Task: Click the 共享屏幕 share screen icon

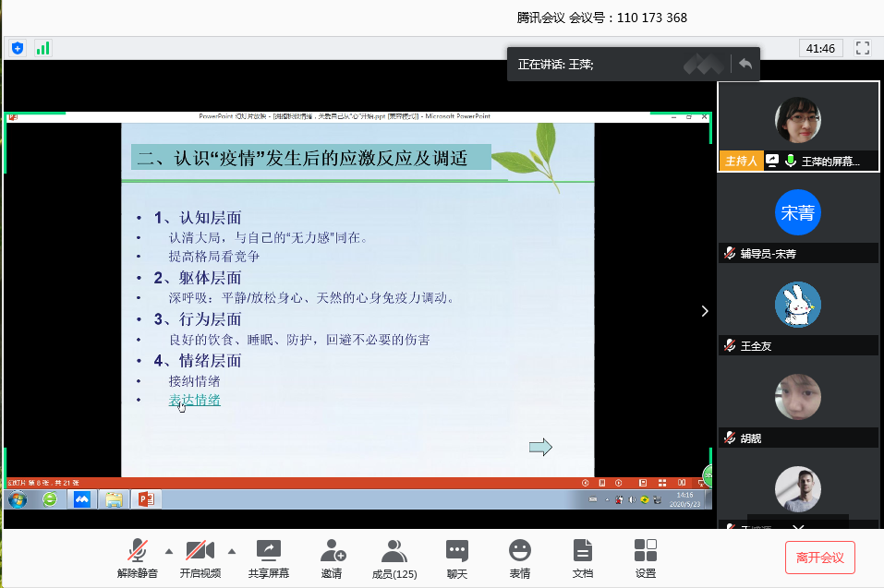Action: (x=268, y=552)
